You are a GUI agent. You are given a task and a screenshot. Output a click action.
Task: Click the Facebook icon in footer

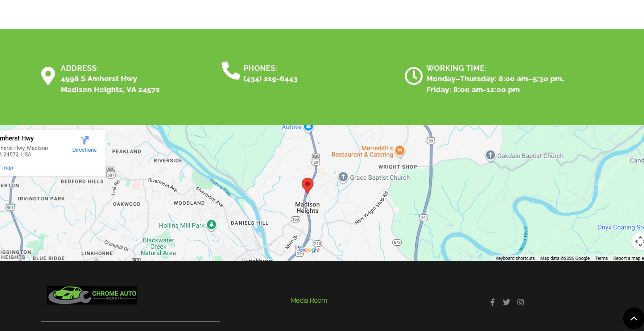pos(492,302)
